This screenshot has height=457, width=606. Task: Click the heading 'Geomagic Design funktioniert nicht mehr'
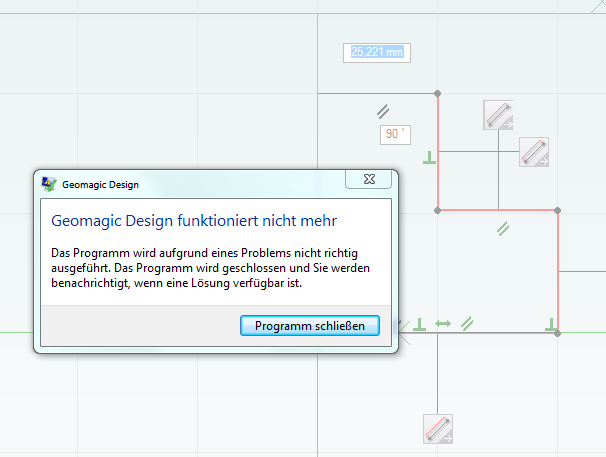pos(194,221)
